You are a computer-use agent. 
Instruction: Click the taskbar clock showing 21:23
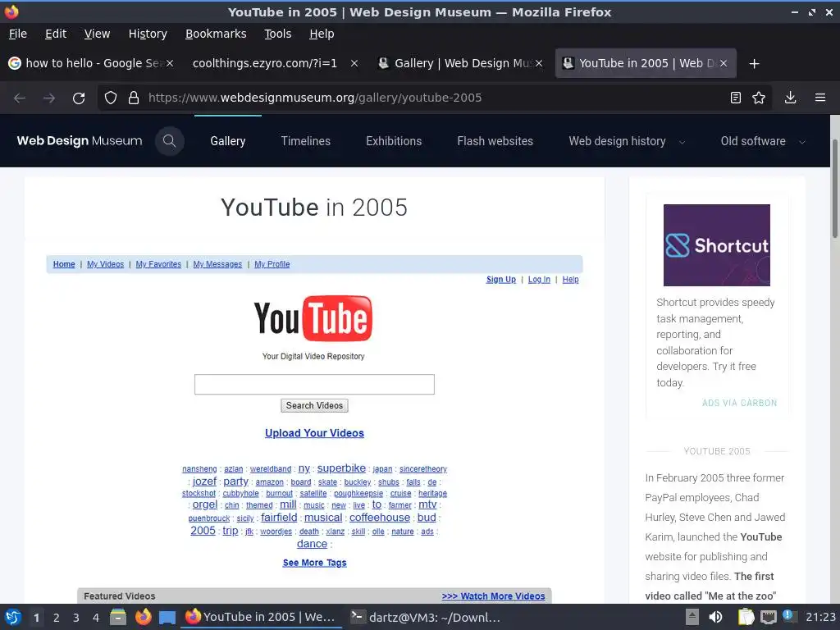[x=820, y=617]
